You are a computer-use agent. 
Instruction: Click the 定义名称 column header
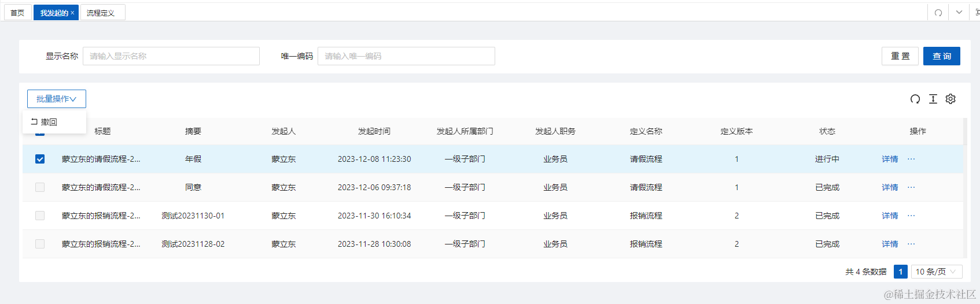coord(646,131)
